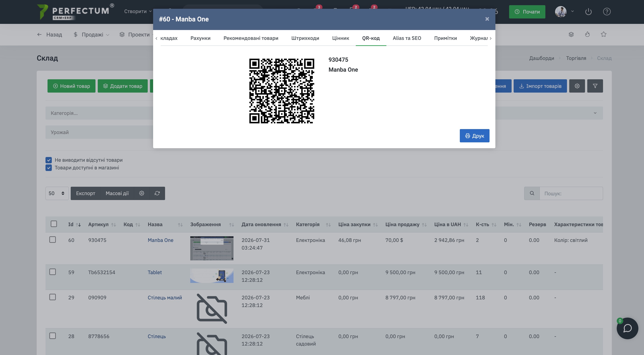Expand the right-side filter dropdown chevron

click(x=595, y=113)
